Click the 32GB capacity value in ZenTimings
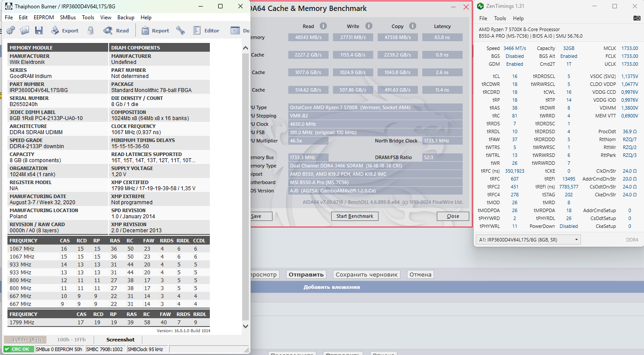This screenshot has height=355, width=644. 568,48
